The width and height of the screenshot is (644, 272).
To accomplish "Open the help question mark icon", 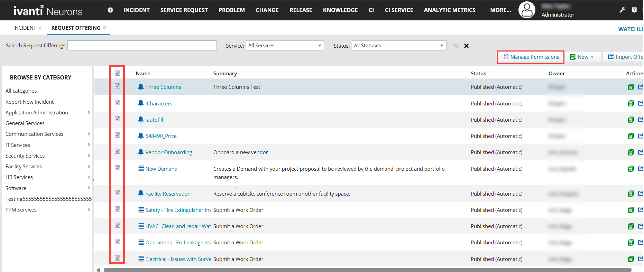I will [634, 10].
